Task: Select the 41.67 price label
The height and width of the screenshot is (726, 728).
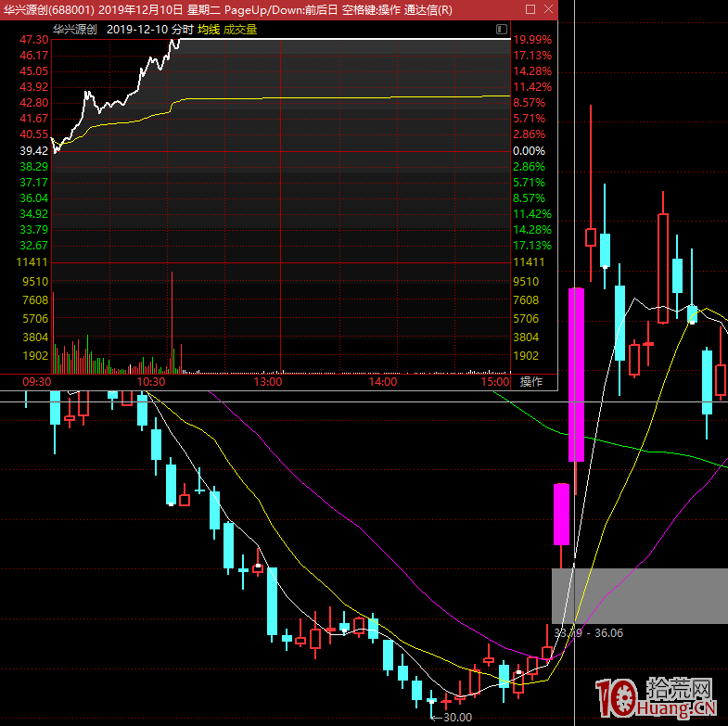Action: click(x=34, y=119)
